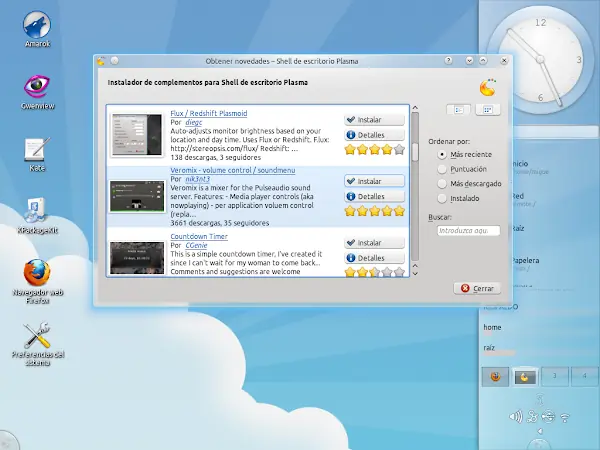600x450 pixels.
Task: Click the Countdown Timer thumbnail
Action: [137, 258]
